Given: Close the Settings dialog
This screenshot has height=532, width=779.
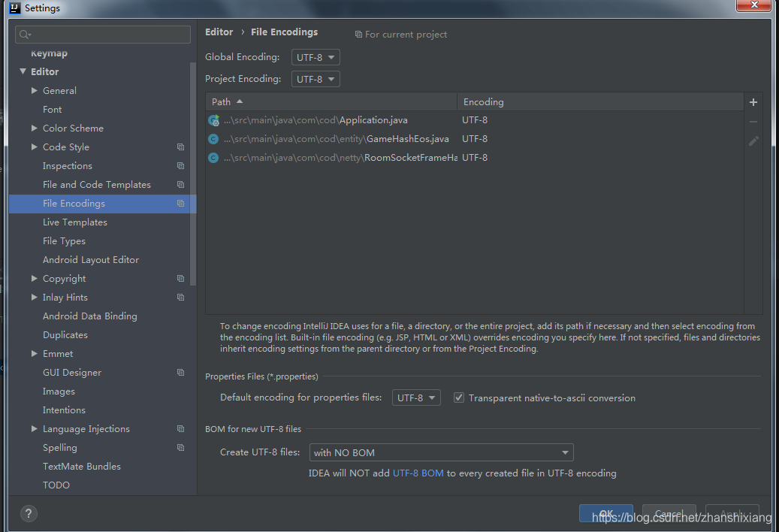Looking at the screenshot, I should (x=754, y=5).
